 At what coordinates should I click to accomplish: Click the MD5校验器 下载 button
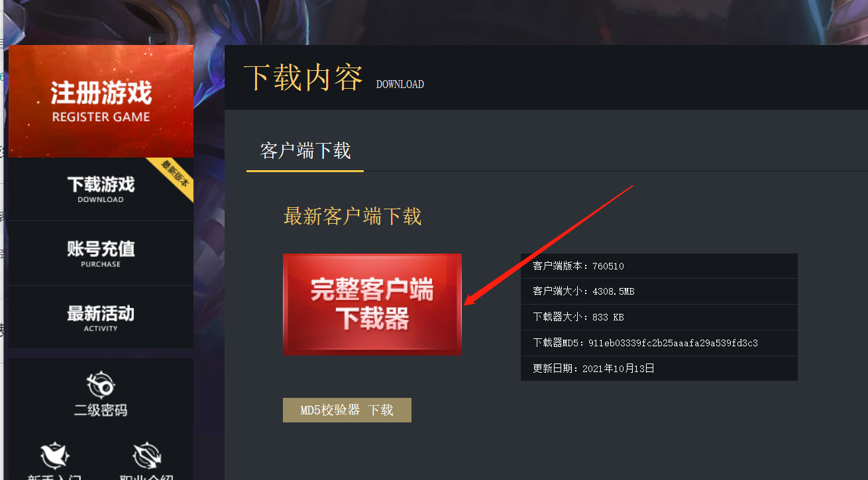click(x=347, y=410)
